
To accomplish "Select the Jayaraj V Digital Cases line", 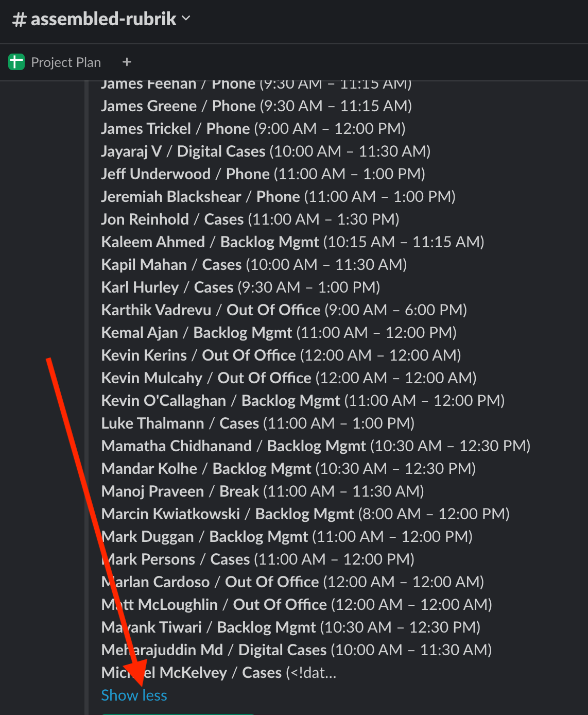I will 265,151.
